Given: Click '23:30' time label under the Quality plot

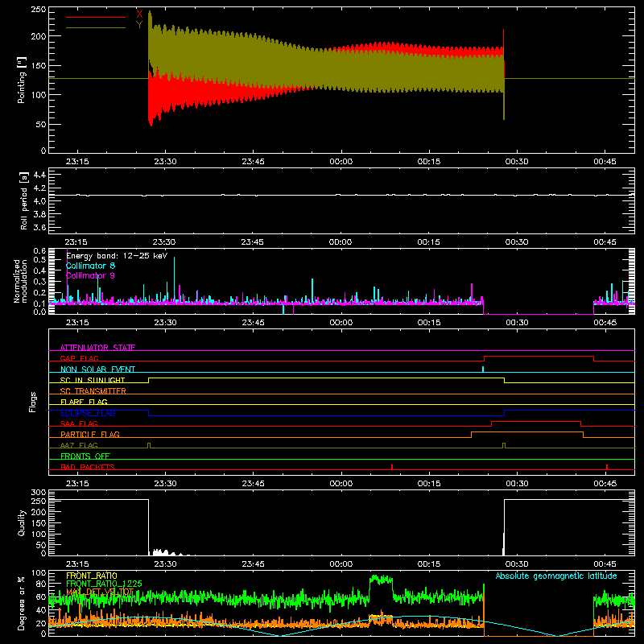Looking at the screenshot, I should click(165, 564).
